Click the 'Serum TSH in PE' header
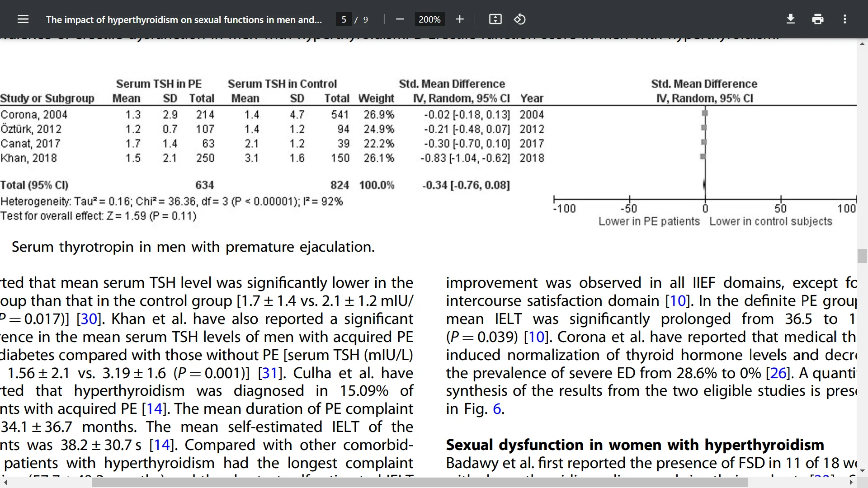This screenshot has height=488, width=868. click(159, 84)
